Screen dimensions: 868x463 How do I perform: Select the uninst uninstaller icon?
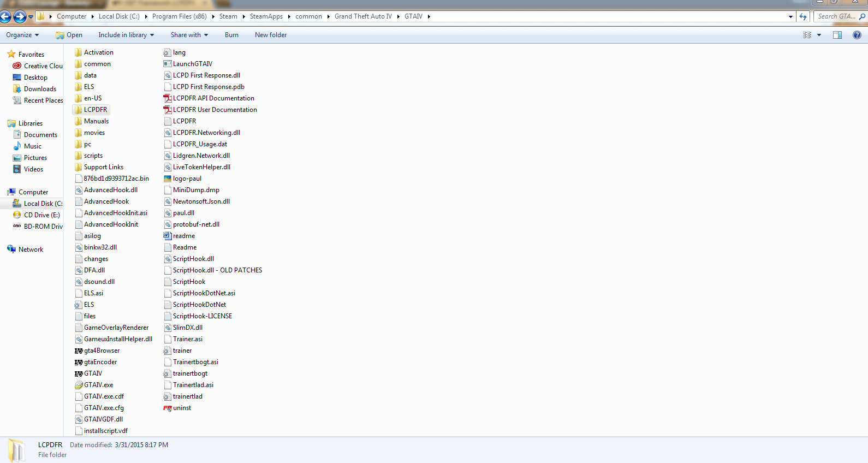(168, 408)
